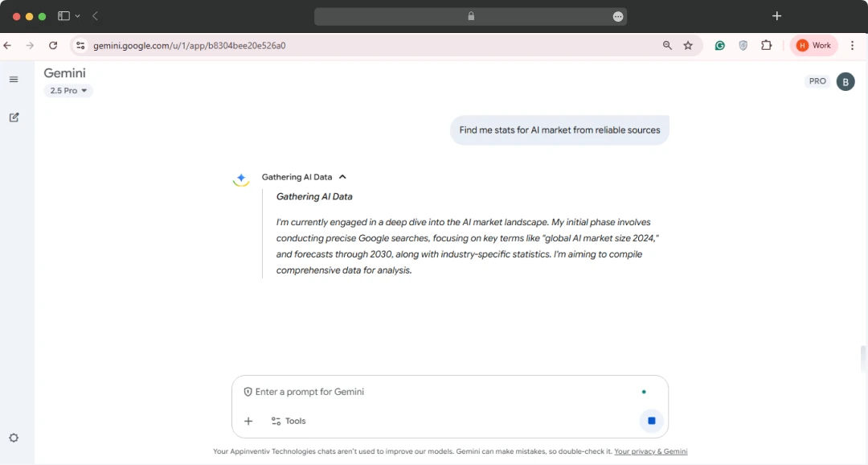Screen dimensions: 868x465
Task: Click the browser forward arrow
Action: point(30,45)
